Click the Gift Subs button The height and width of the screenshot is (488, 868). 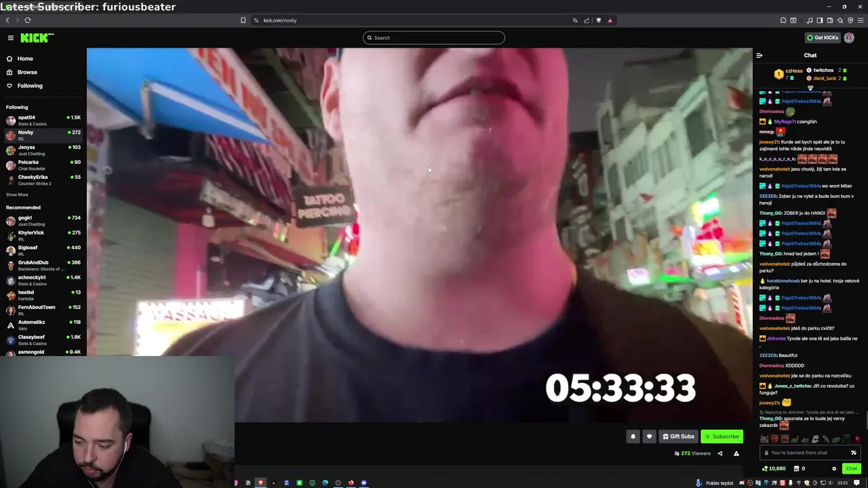point(678,436)
